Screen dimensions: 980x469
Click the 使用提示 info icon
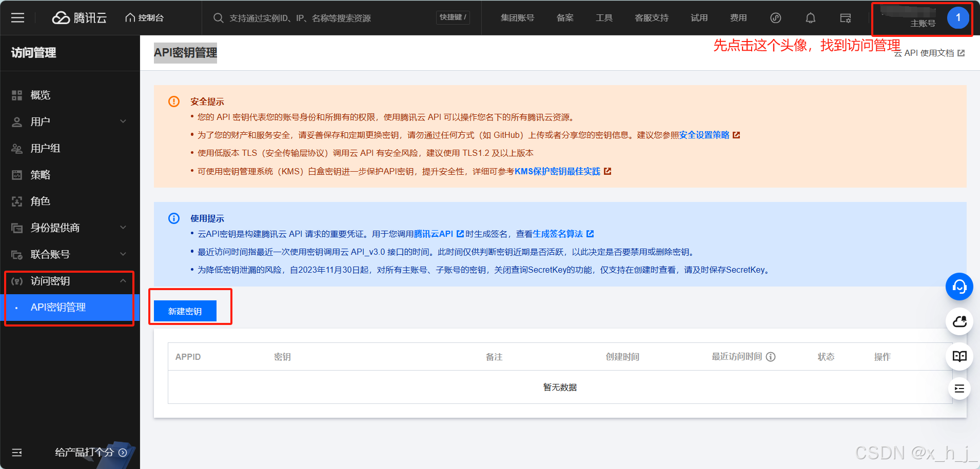tap(174, 218)
